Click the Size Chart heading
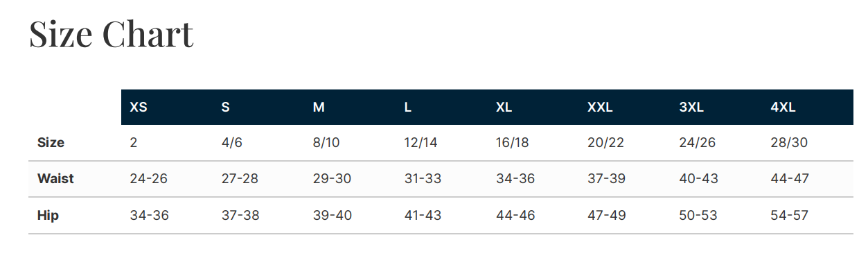This screenshot has height=258, width=868. coord(111,35)
